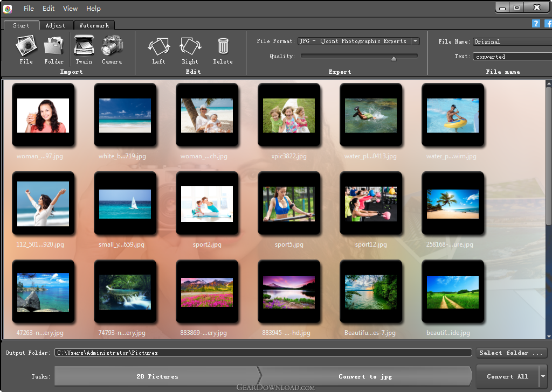Select thumbnail 112_501...920.jpg

(43, 204)
